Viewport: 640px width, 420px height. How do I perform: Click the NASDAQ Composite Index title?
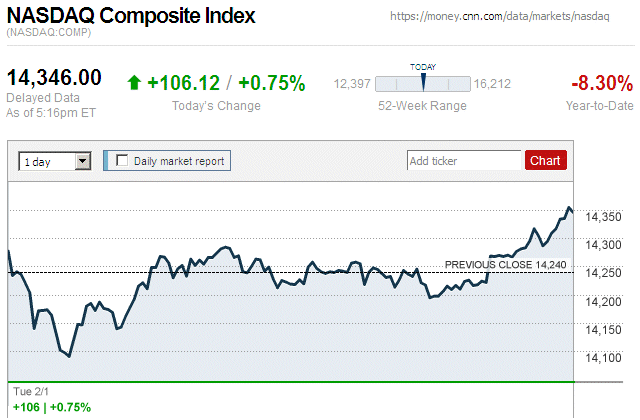tap(132, 16)
